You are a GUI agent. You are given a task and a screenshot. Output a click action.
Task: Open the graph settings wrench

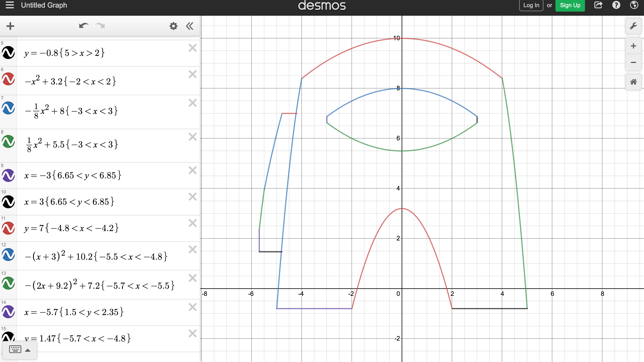633,26
